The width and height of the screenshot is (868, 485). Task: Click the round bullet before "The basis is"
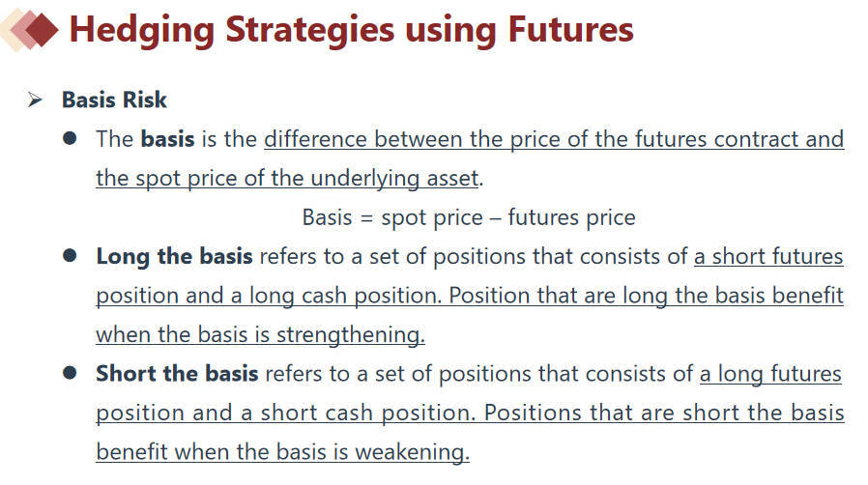coord(71,138)
